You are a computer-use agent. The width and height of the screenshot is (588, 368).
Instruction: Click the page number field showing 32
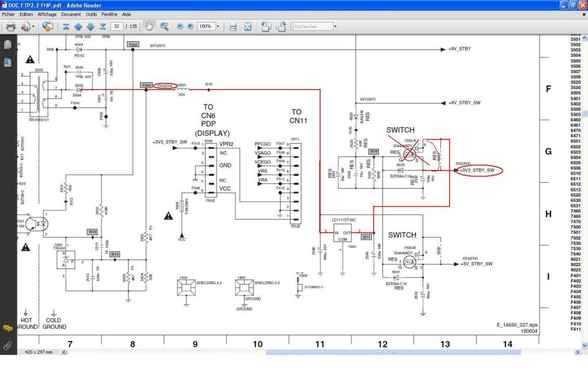click(x=117, y=26)
